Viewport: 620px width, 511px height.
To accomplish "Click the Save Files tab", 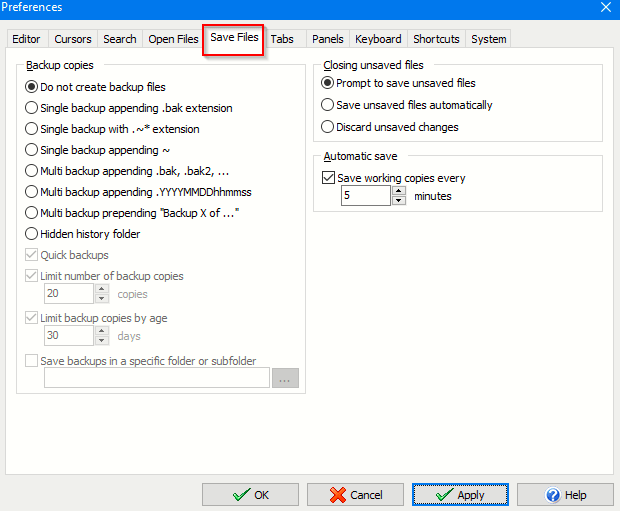I will click(x=234, y=38).
